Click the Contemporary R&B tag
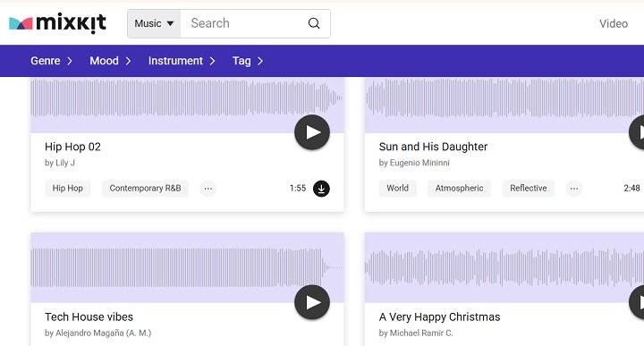 click(x=145, y=188)
